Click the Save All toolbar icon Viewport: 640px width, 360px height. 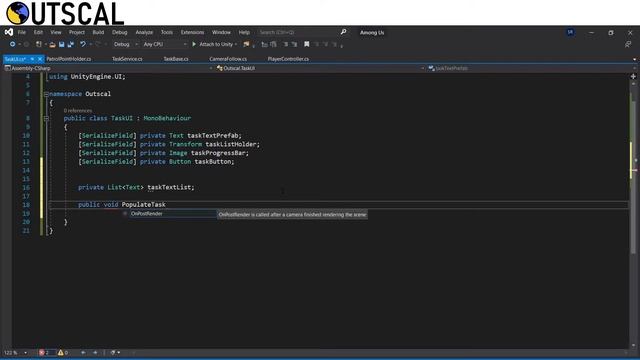tap(71, 44)
